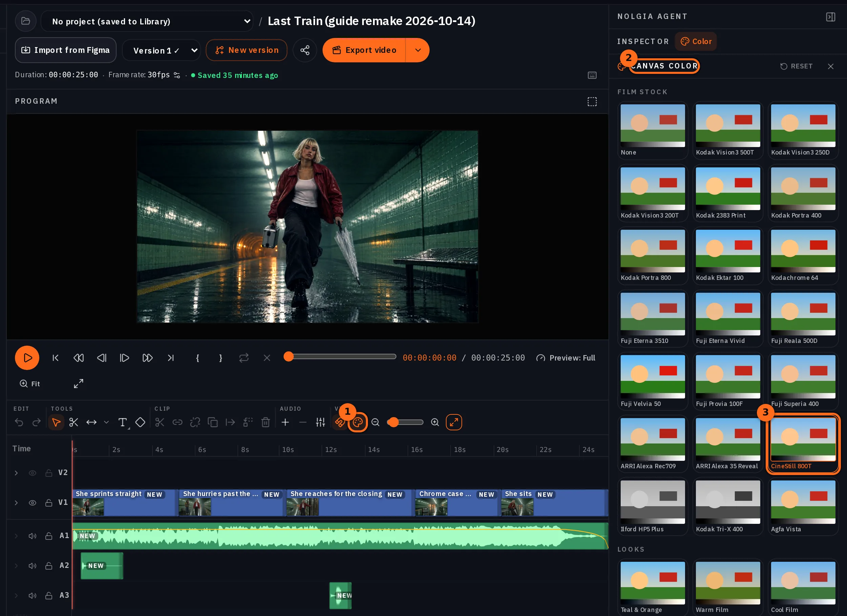
Task: Switch to the Color tab
Action: click(x=696, y=41)
